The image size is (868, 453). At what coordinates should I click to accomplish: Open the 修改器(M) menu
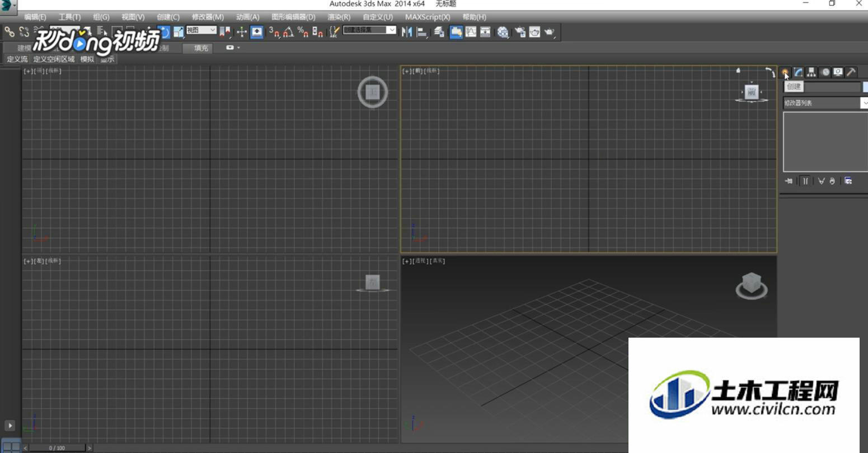point(208,17)
